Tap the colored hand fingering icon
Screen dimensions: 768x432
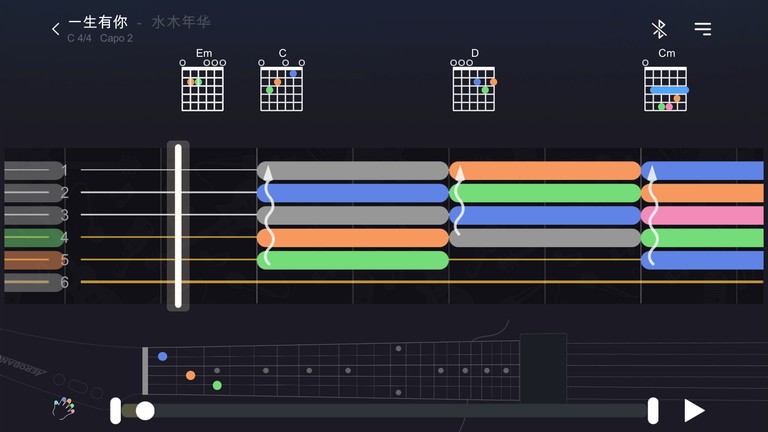coord(63,408)
